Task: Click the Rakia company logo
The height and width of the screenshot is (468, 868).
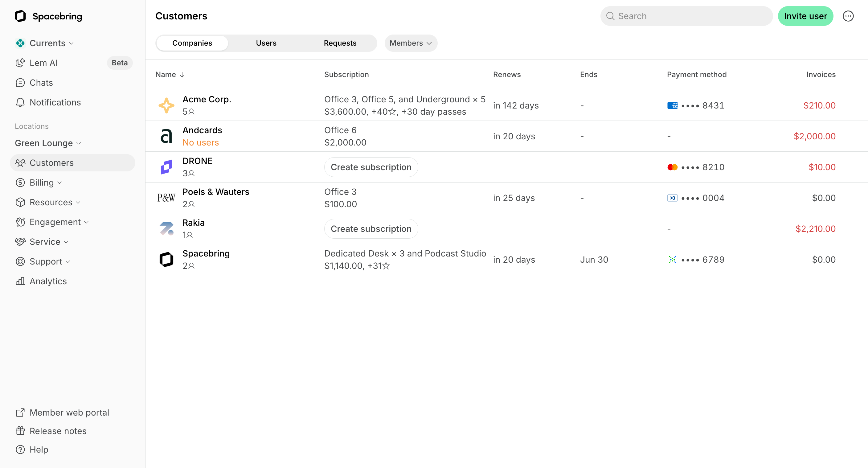Action: 166,228
